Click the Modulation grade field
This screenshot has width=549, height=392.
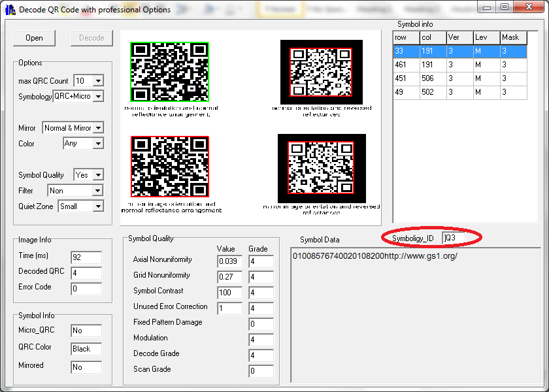coord(261,340)
